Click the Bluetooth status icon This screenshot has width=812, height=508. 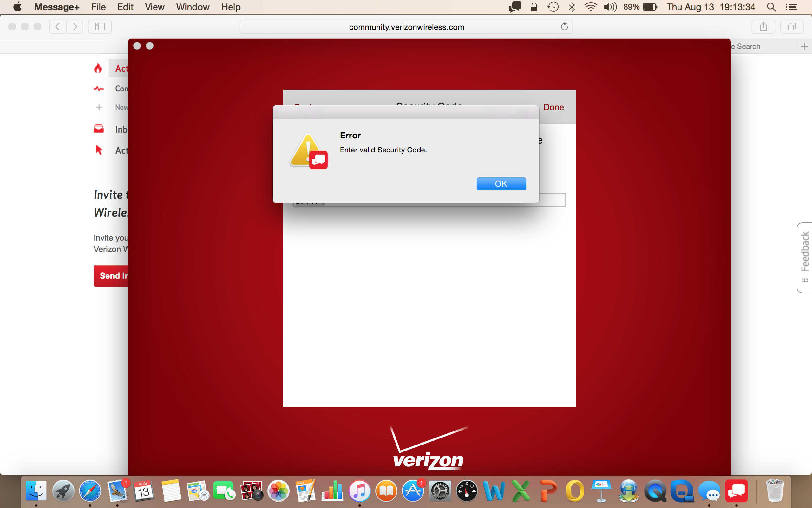coord(572,7)
